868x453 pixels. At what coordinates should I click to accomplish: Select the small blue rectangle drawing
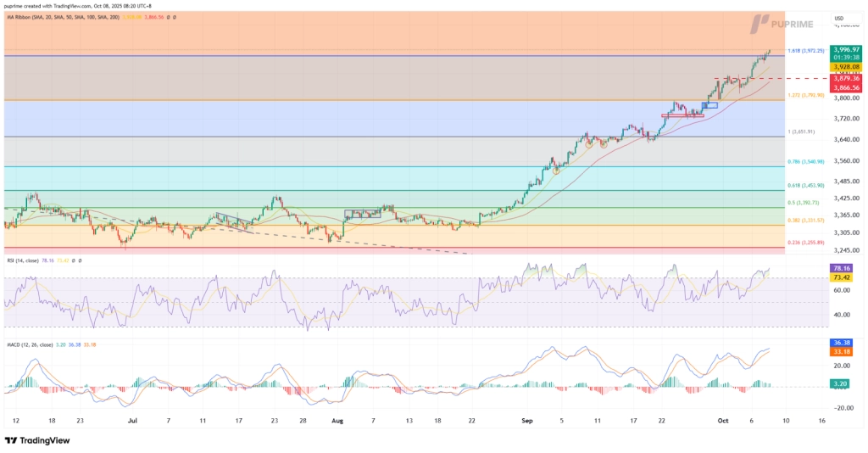710,105
